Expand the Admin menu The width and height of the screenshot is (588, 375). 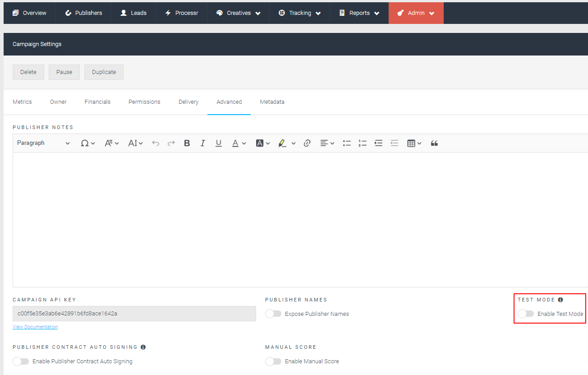(x=432, y=14)
